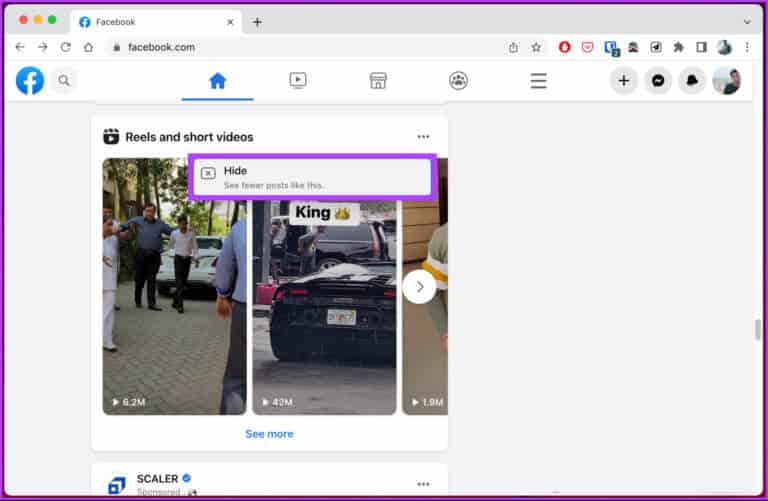
Task: Select the Facebook browser tab
Action: tap(156, 22)
